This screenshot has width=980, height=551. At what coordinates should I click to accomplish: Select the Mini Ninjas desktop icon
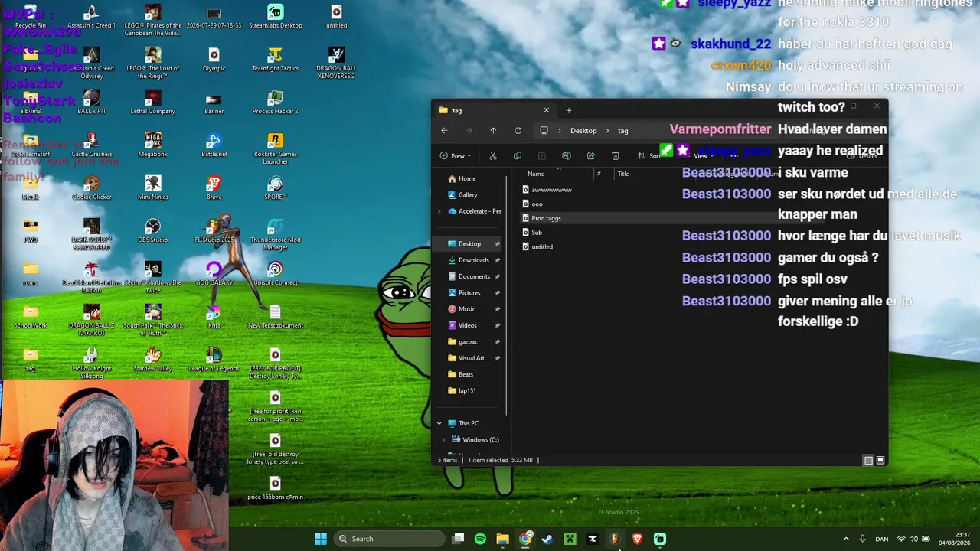pyautogui.click(x=152, y=187)
